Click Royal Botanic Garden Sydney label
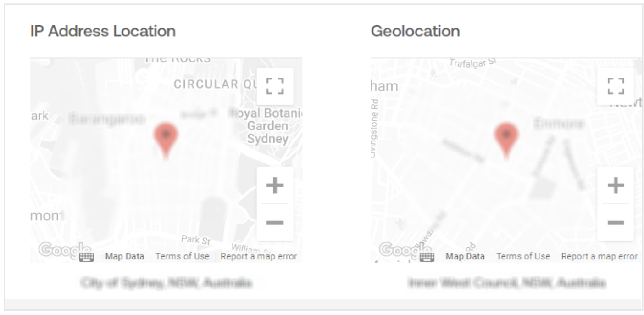 (267, 126)
